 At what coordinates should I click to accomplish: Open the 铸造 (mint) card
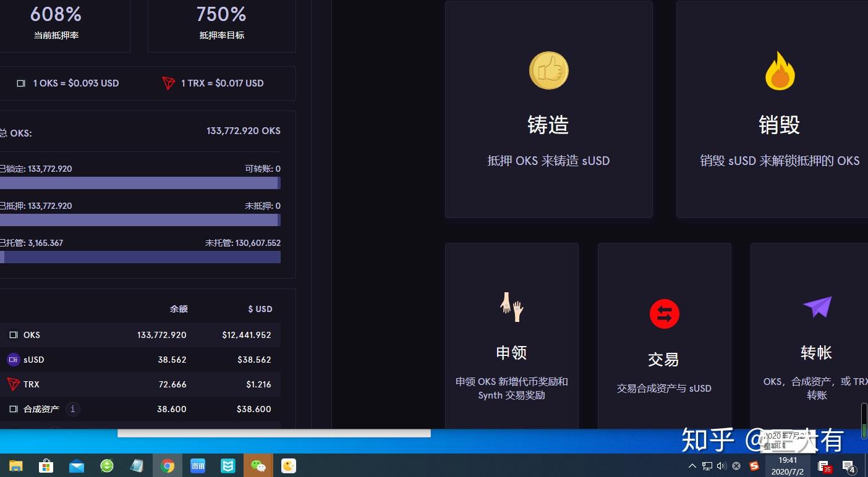click(x=548, y=109)
